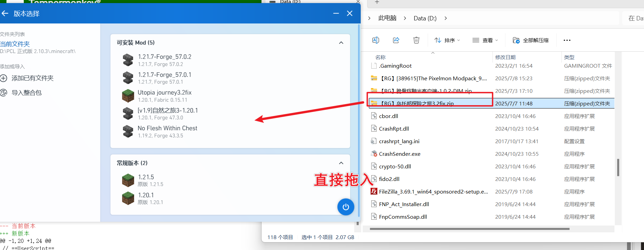Click the grass block icon of version 1.20.1
Viewport: 644px width, 250px height.
coord(128,198)
